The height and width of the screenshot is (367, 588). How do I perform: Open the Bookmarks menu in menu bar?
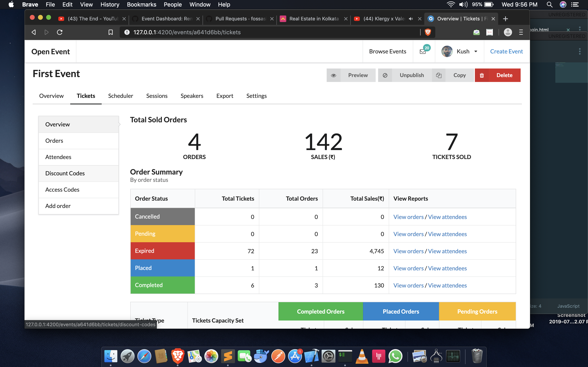141,4
